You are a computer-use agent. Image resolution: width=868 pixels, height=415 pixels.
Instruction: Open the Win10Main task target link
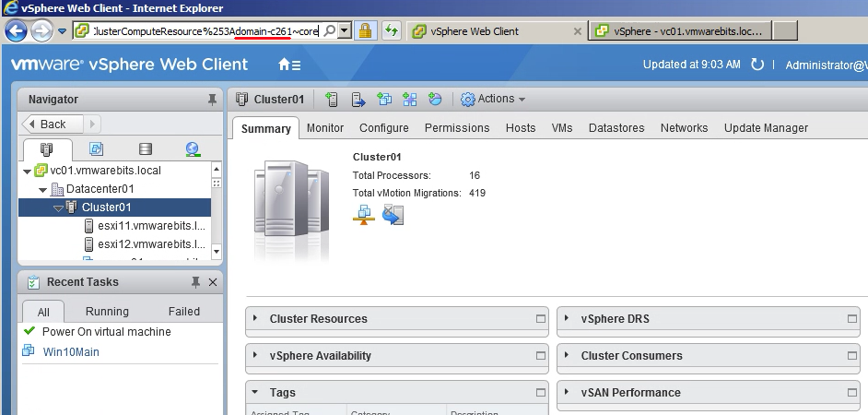[71, 352]
